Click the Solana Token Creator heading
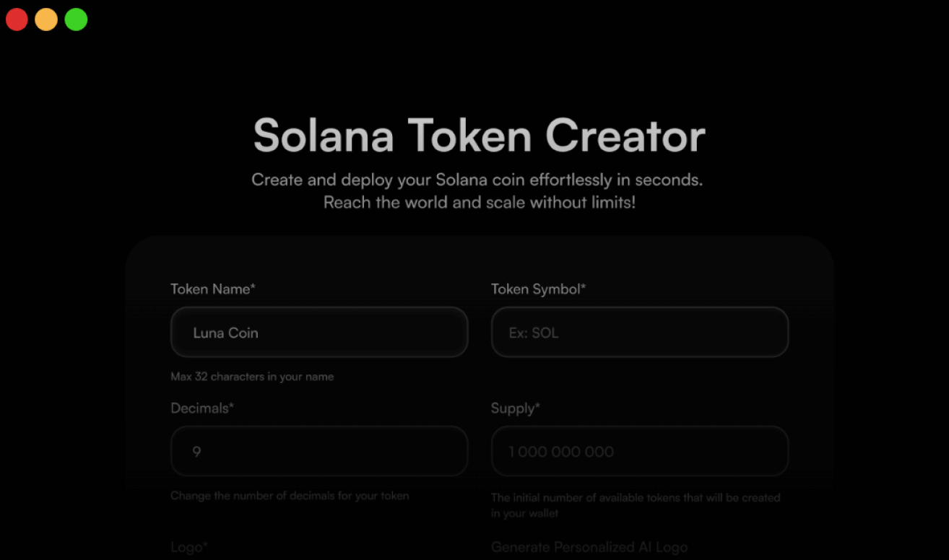 [x=479, y=136]
